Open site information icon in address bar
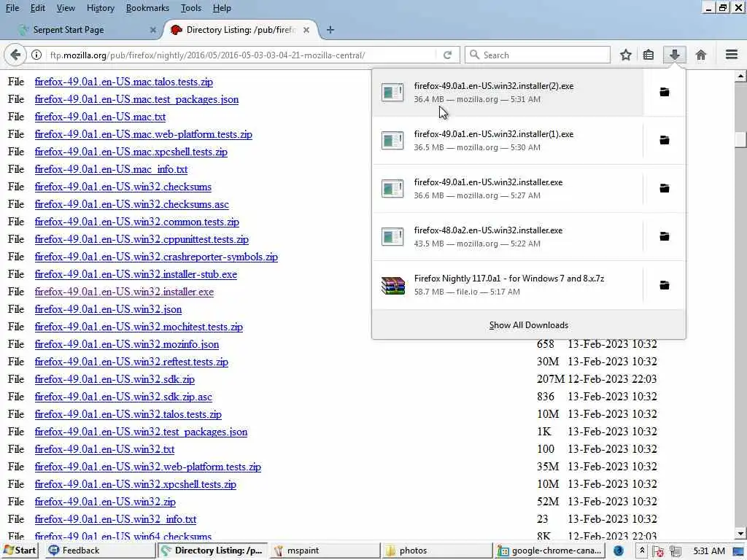Screen dimensions: 747x560 click(x=36, y=55)
